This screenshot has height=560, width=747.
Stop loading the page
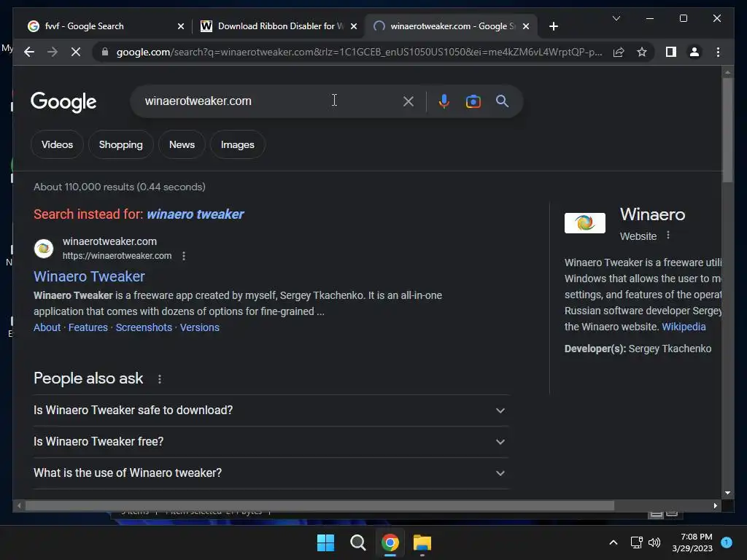[76, 52]
